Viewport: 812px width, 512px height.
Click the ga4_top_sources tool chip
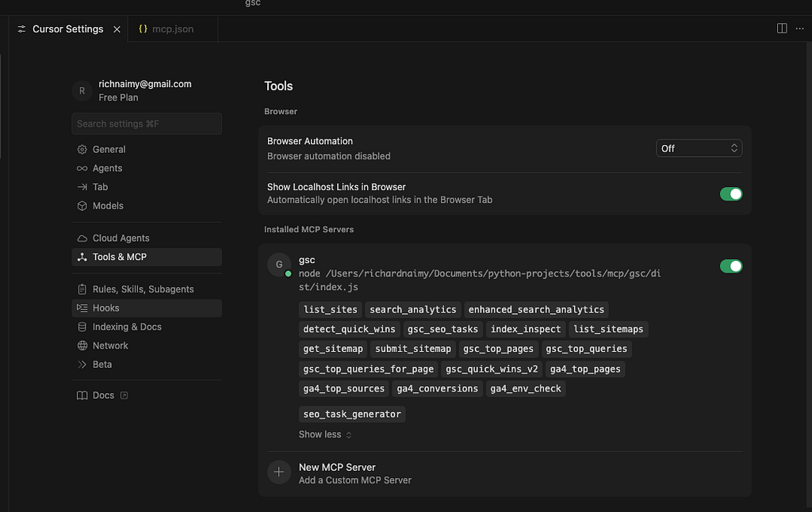point(344,389)
